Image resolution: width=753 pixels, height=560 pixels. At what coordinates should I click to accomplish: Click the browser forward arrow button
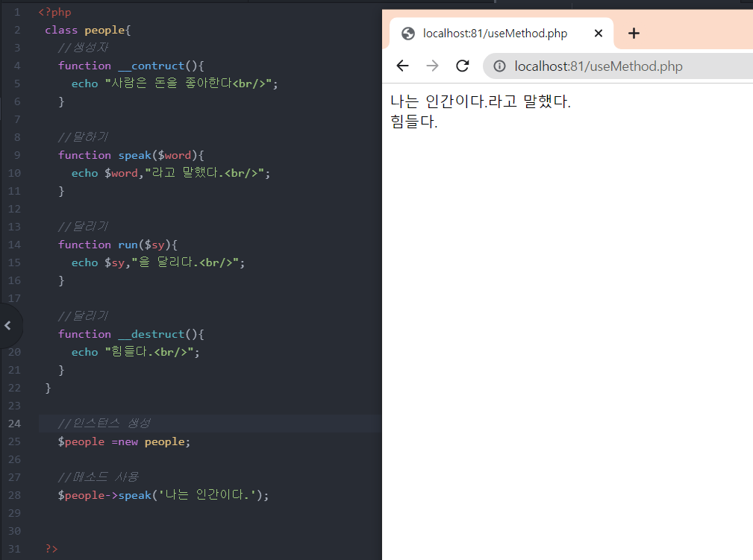[432, 66]
